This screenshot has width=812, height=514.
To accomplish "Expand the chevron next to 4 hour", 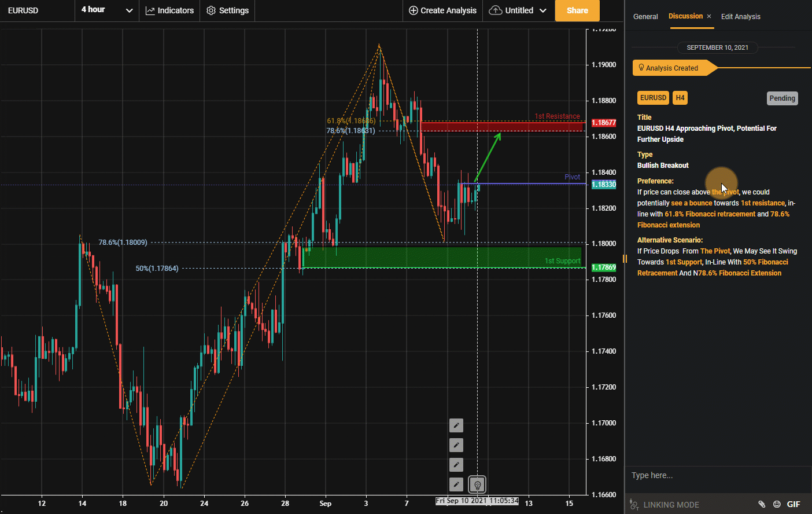I will pyautogui.click(x=129, y=10).
